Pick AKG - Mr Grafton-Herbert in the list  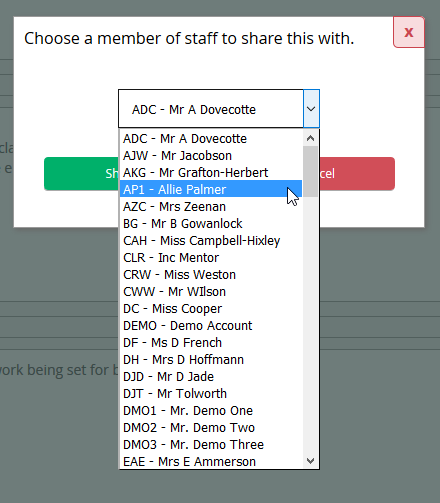pos(211,172)
